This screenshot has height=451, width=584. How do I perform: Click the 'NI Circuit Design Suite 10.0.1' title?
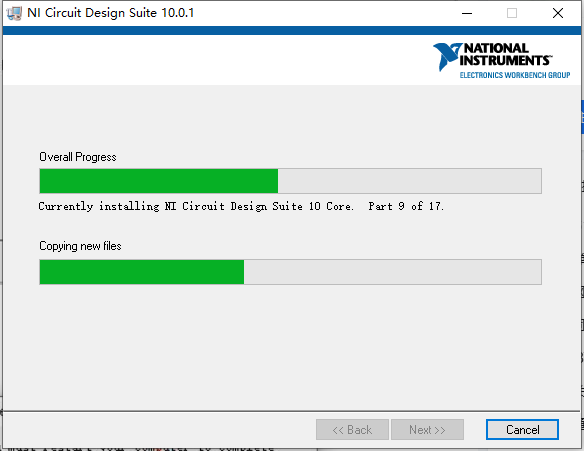coord(111,13)
